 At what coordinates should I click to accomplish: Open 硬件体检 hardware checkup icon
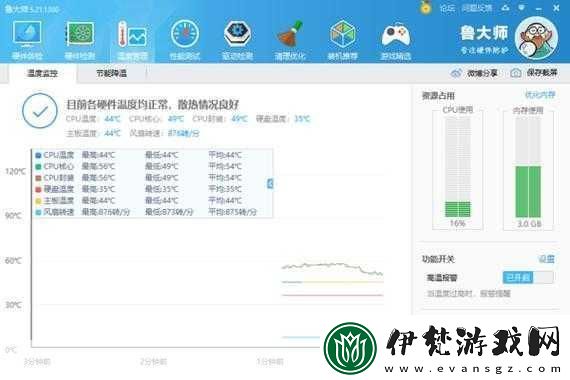(x=27, y=39)
